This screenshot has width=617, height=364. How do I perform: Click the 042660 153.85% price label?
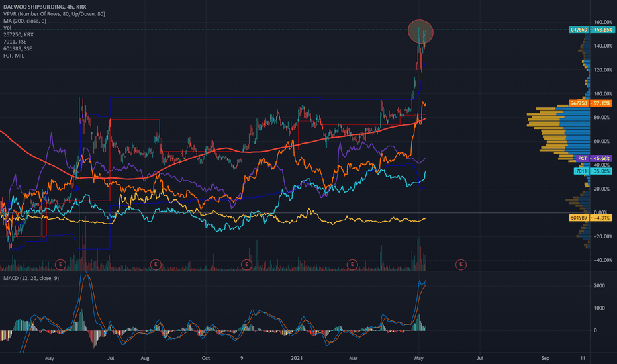[x=591, y=30]
